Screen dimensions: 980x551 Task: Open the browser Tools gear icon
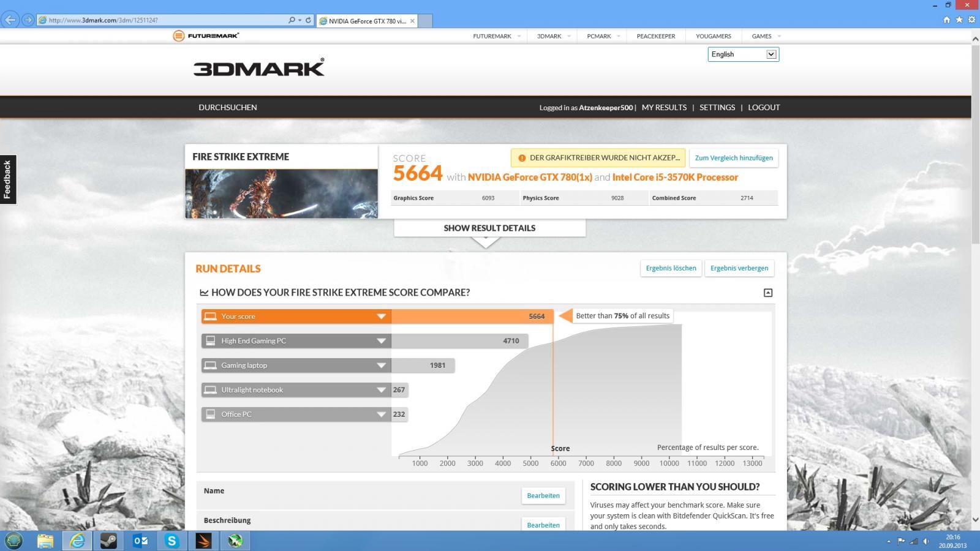coord(971,20)
